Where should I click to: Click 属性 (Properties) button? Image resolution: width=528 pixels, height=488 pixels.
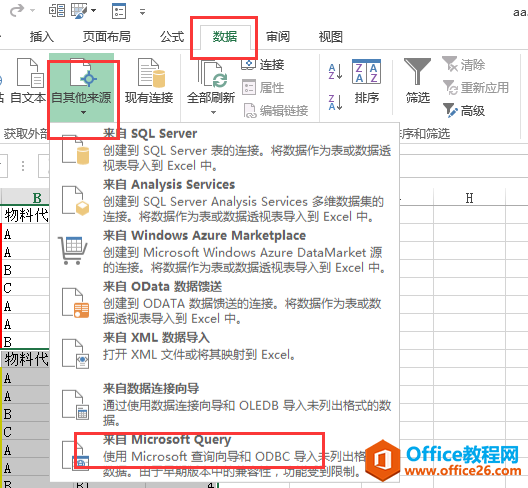click(x=263, y=88)
